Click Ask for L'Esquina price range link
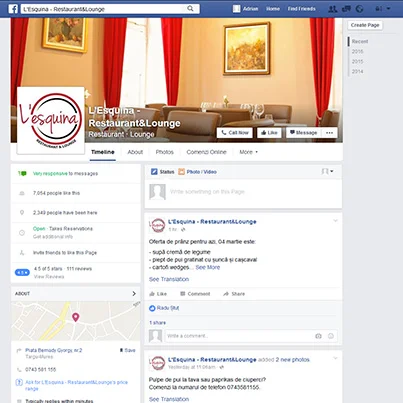This screenshot has width=403, height=403. click(76, 385)
